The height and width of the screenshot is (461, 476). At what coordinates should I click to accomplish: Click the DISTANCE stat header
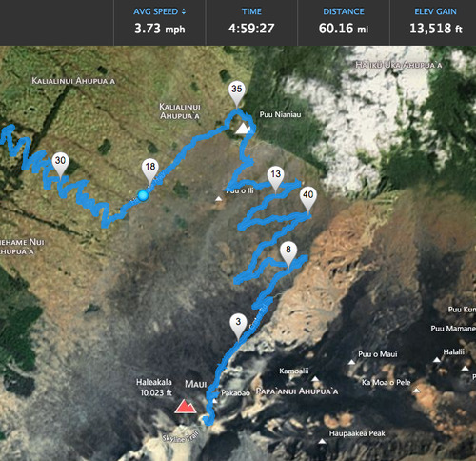click(344, 11)
